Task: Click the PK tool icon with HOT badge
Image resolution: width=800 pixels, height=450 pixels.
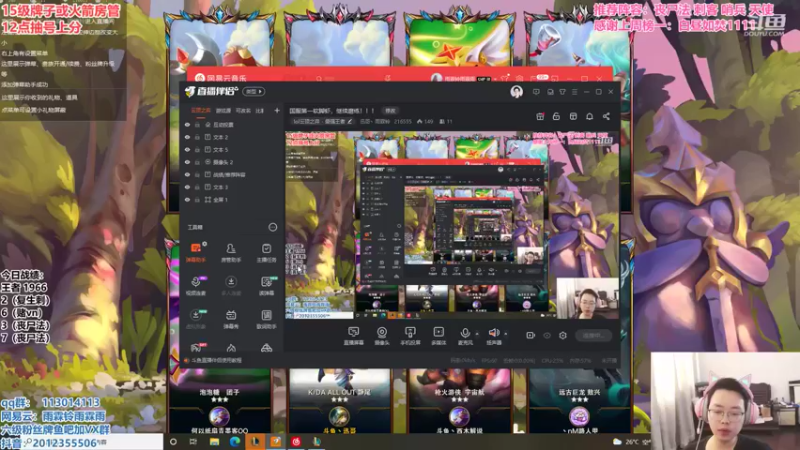Action: click(x=196, y=347)
